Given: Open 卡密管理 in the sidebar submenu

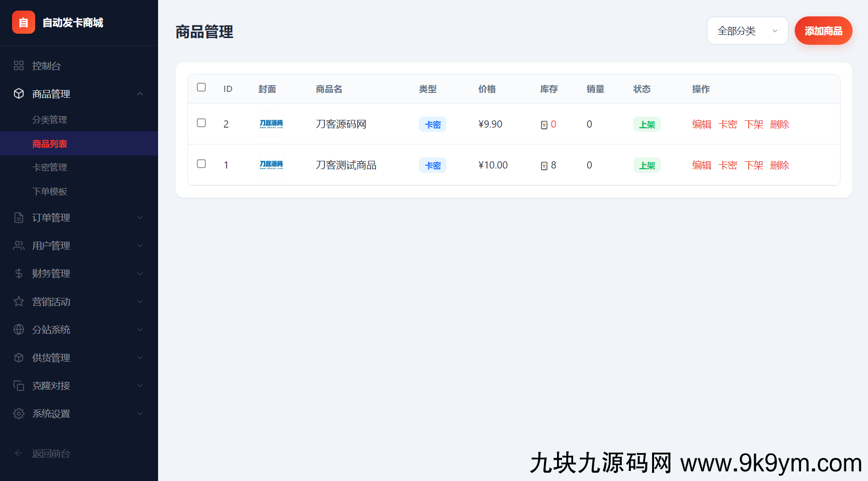Looking at the screenshot, I should click(x=50, y=167).
